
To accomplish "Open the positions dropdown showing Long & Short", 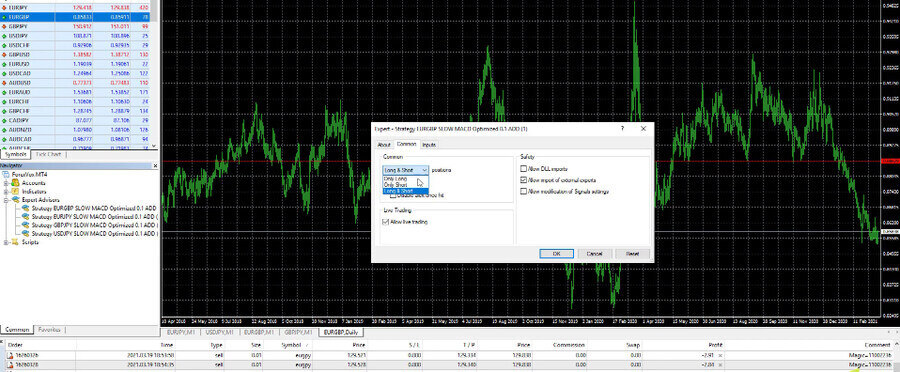I will [405, 170].
